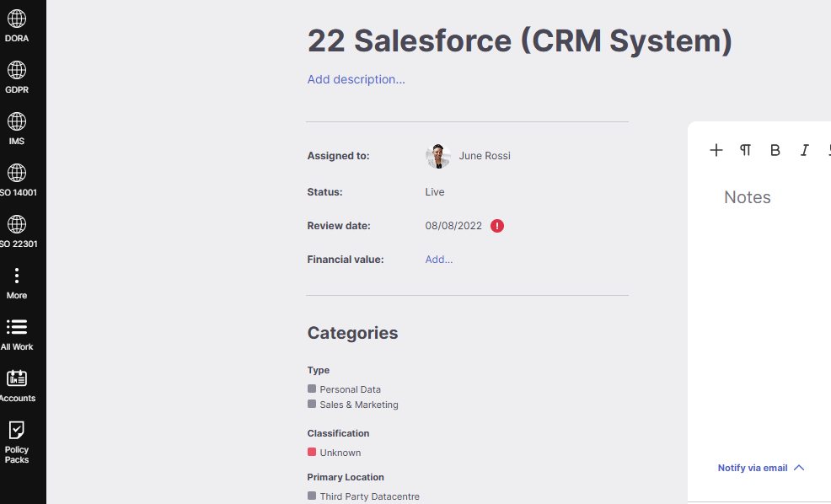Click the Financial value label
Image resolution: width=831 pixels, height=504 pixels.
[x=346, y=259]
